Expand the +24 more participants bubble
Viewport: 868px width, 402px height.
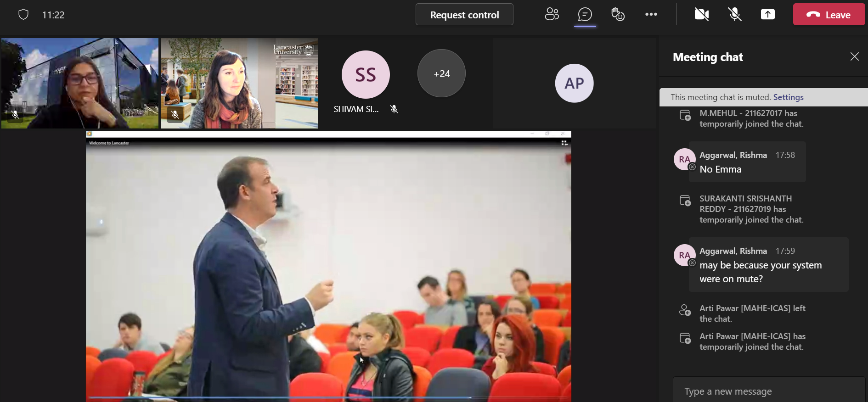point(441,73)
